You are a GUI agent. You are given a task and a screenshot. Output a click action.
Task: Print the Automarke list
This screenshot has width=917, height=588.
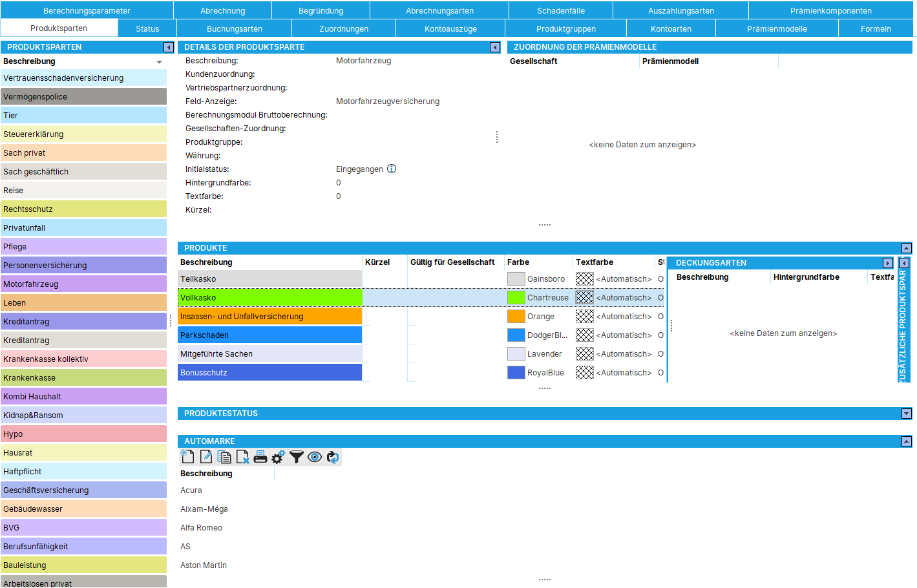pyautogui.click(x=260, y=457)
